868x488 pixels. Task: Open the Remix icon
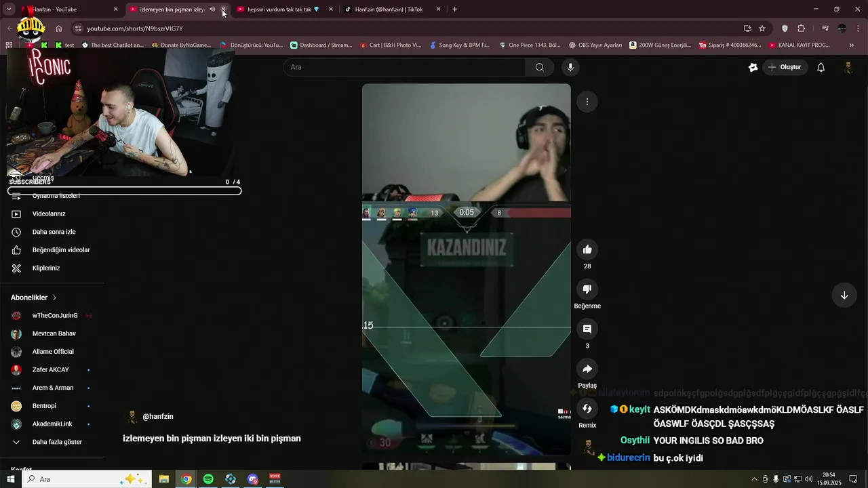(587, 409)
